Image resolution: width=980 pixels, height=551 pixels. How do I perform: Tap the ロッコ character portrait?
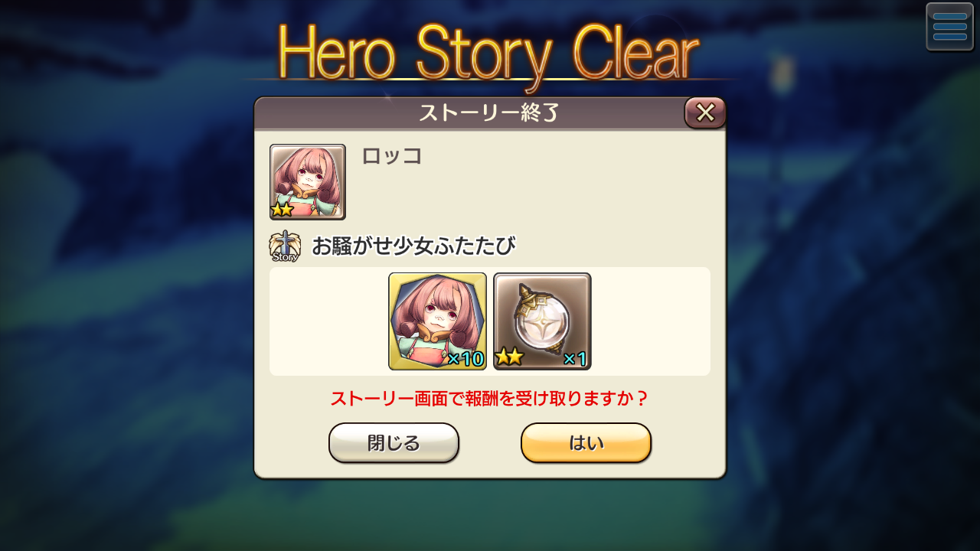308,182
